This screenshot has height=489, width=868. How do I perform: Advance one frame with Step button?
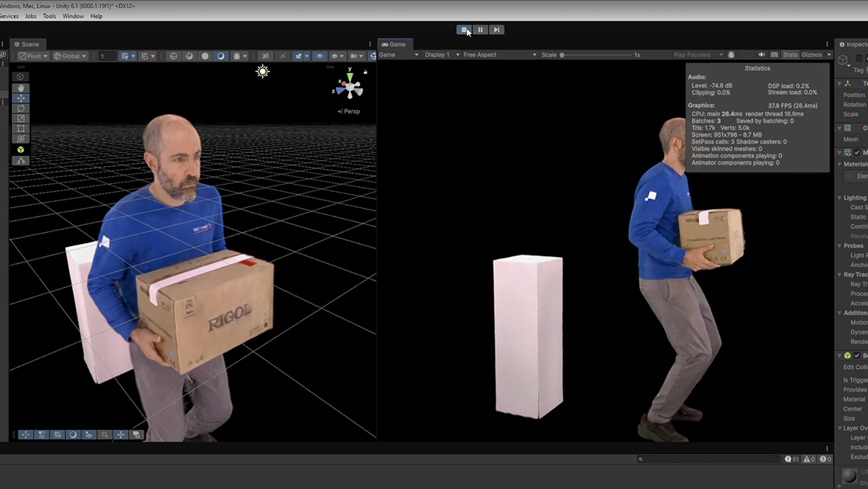click(x=496, y=30)
